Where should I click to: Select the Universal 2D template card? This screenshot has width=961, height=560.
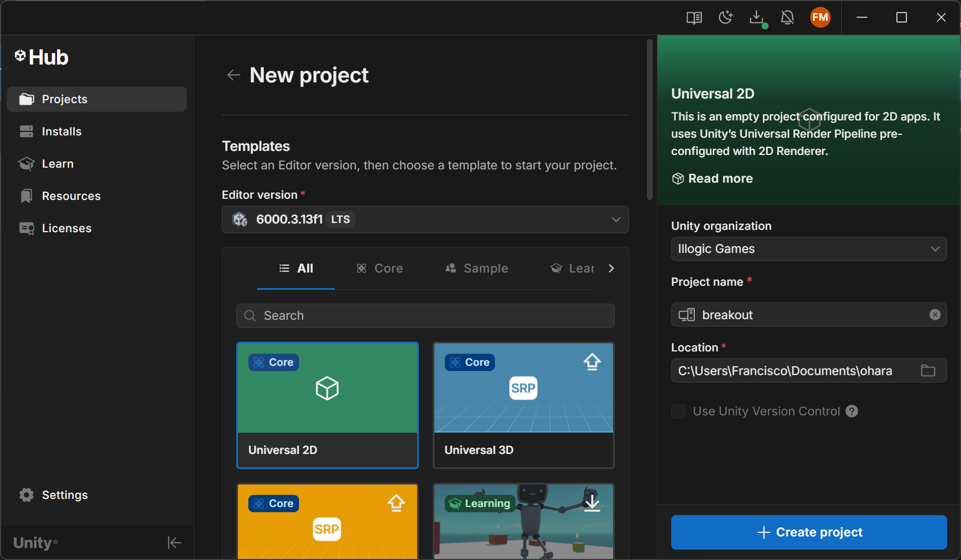pos(327,406)
